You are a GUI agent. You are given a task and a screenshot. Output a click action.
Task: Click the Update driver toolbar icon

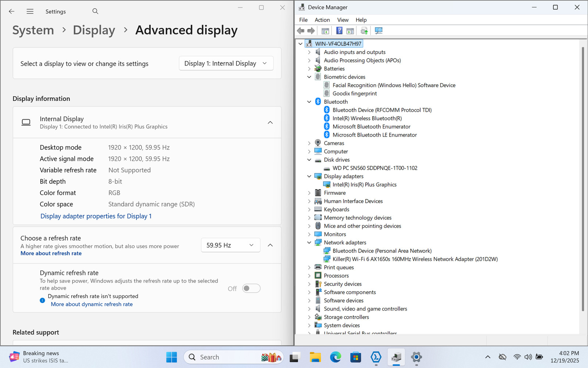click(x=364, y=31)
